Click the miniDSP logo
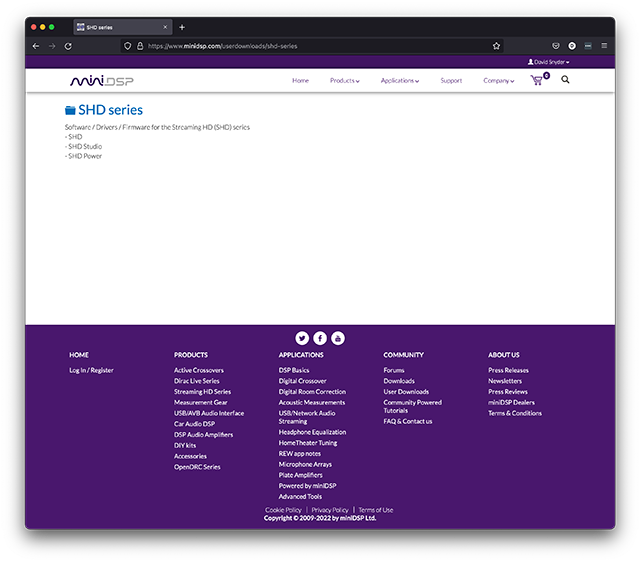The width and height of the screenshot is (640, 562). [x=102, y=81]
